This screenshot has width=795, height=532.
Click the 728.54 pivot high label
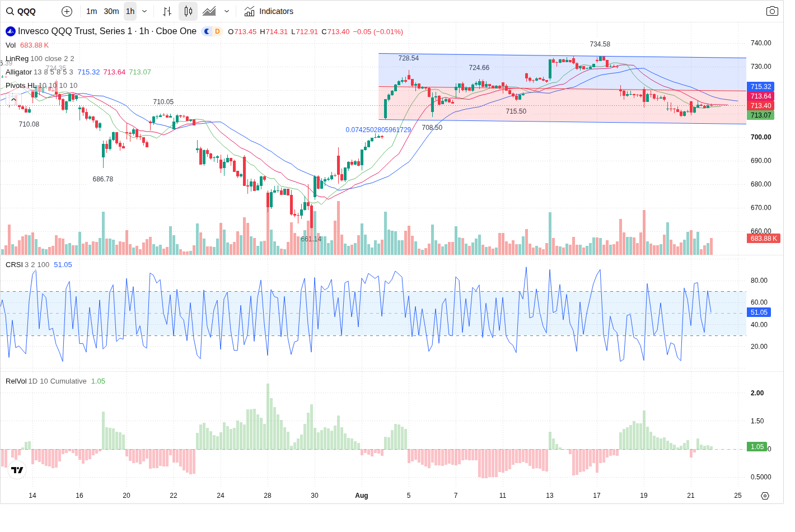click(409, 58)
